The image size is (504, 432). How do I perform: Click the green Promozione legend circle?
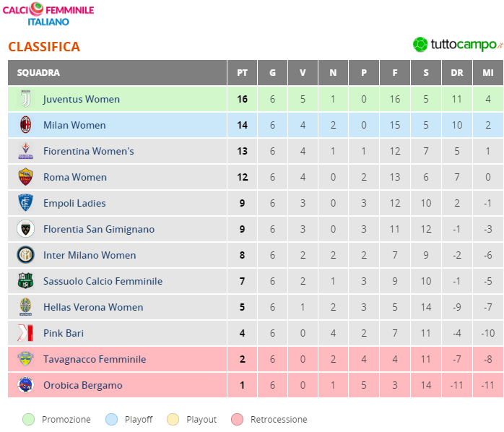29,419
